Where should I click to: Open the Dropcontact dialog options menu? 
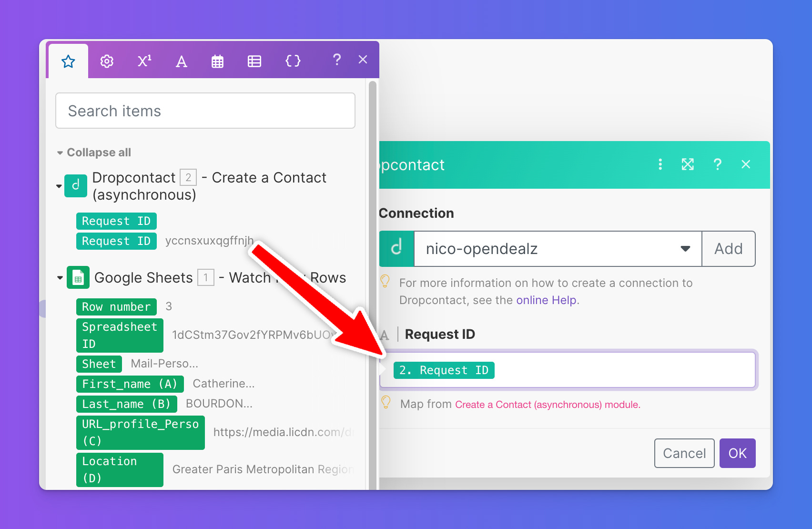point(660,164)
